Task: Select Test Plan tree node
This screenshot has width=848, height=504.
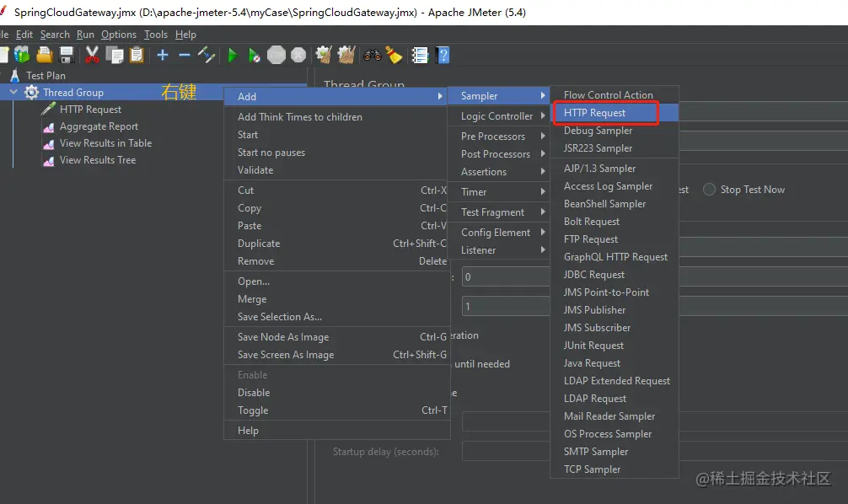Action: [x=46, y=76]
